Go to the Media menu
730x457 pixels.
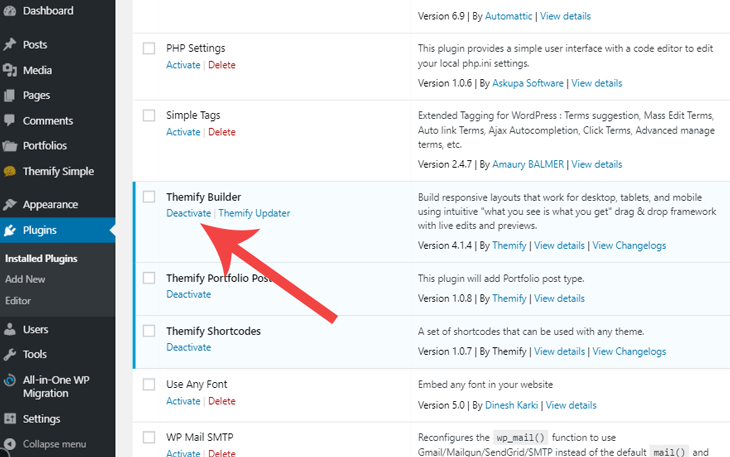coord(37,70)
